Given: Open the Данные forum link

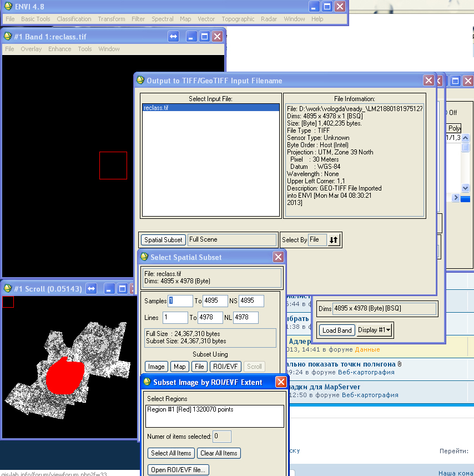Looking at the screenshot, I should (x=367, y=349).
